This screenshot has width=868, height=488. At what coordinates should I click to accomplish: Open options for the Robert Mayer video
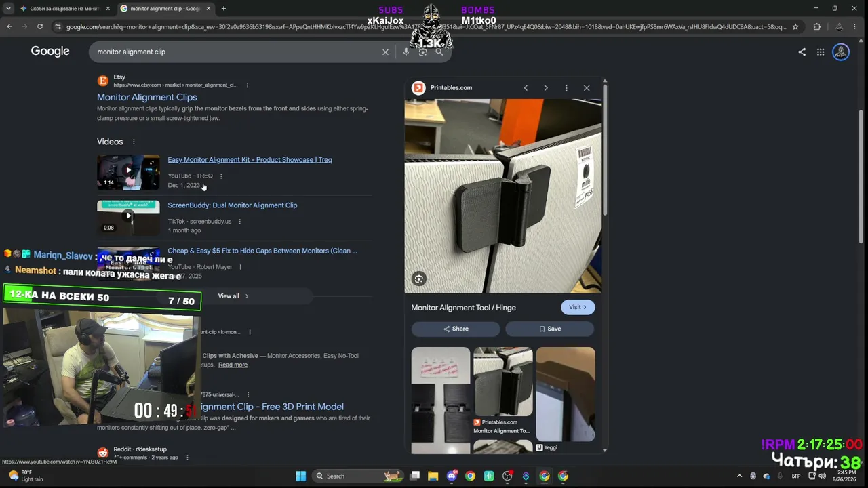(x=240, y=267)
